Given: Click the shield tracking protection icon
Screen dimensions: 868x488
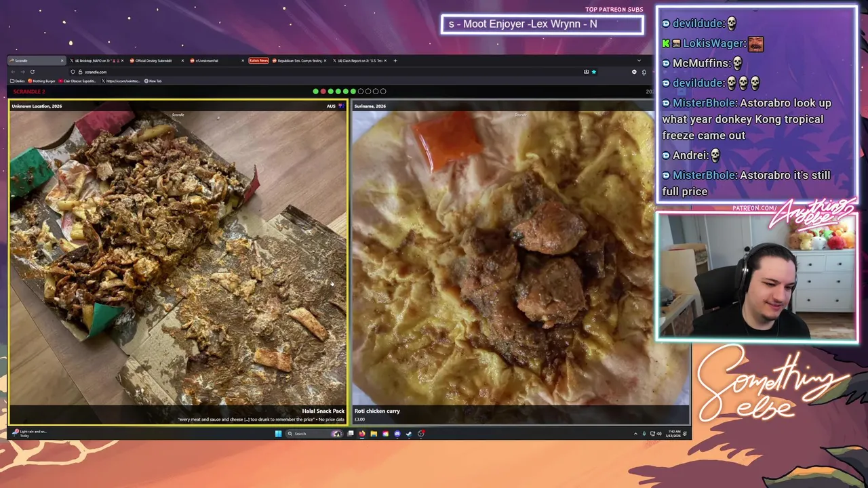Looking at the screenshot, I should (x=73, y=72).
